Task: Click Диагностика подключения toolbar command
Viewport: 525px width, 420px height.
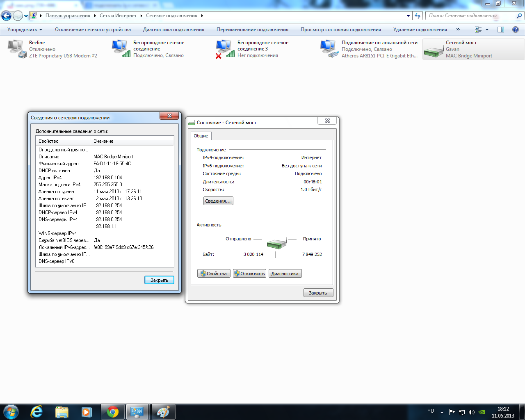Action: click(x=173, y=30)
